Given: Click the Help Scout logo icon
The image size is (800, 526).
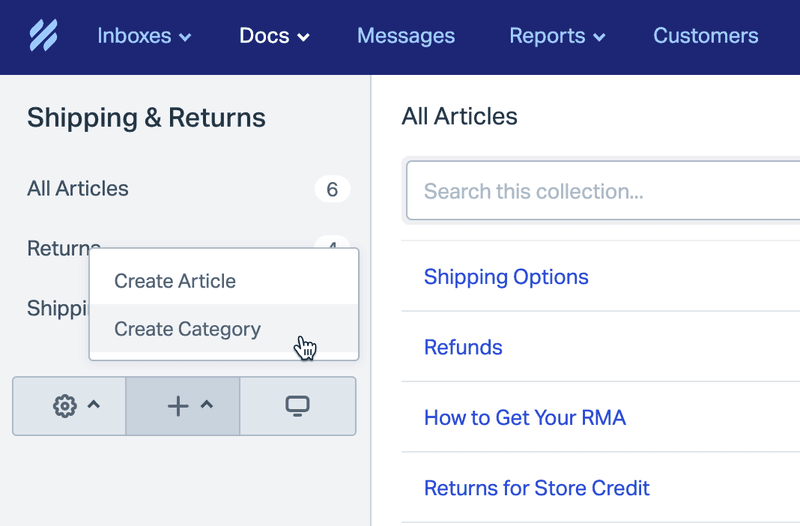Looking at the screenshot, I should [43, 36].
